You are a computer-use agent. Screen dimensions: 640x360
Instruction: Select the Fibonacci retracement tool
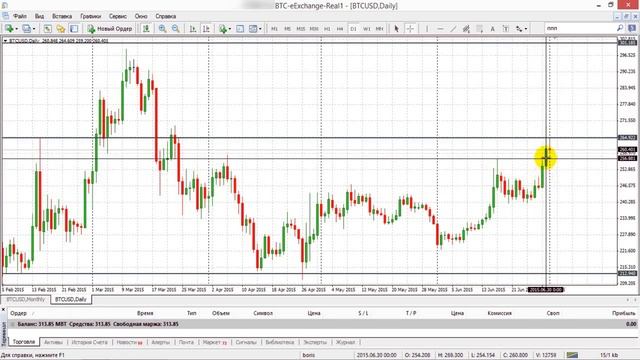point(479,29)
